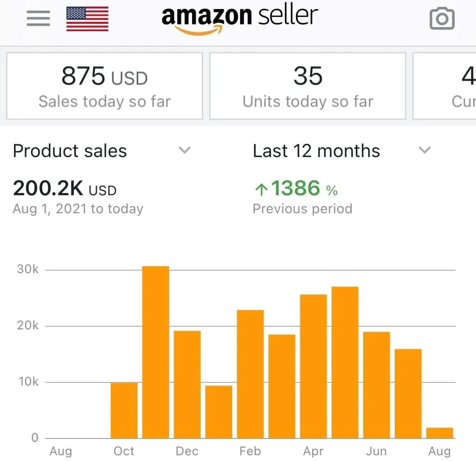The width and height of the screenshot is (476, 461).
Task: Select the Product sales metric label
Action: [70, 151]
